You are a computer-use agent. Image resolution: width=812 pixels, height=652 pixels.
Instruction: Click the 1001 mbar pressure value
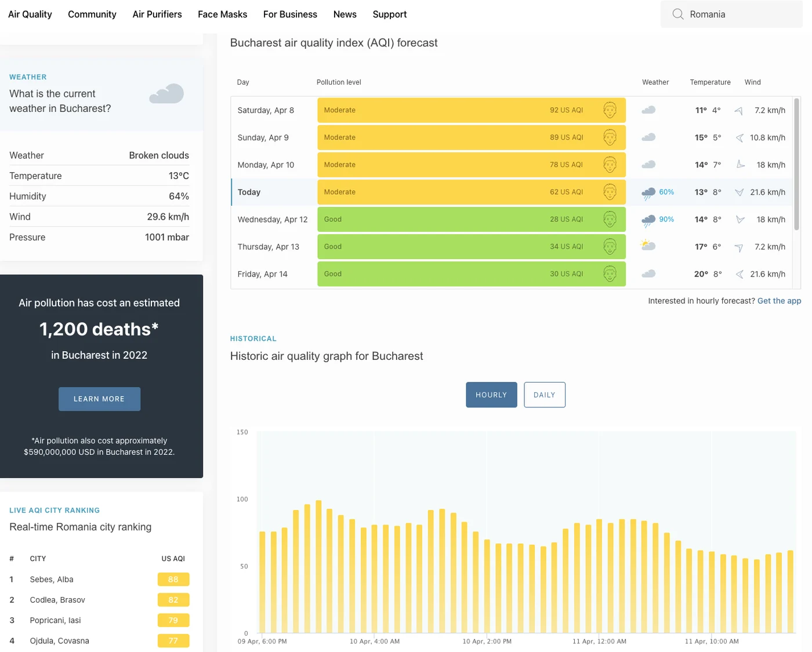click(167, 237)
